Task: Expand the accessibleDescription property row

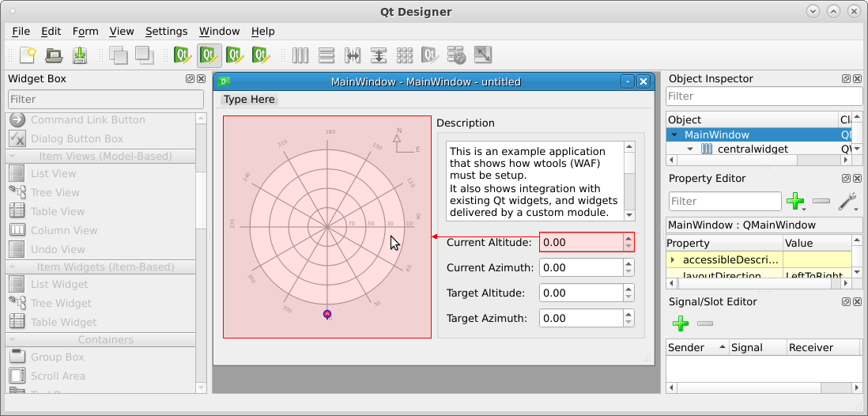Action: point(673,259)
